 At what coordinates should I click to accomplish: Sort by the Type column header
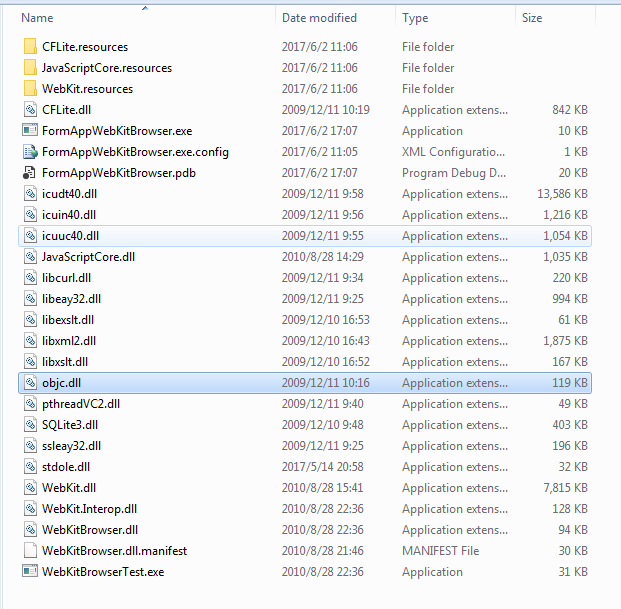tap(415, 18)
